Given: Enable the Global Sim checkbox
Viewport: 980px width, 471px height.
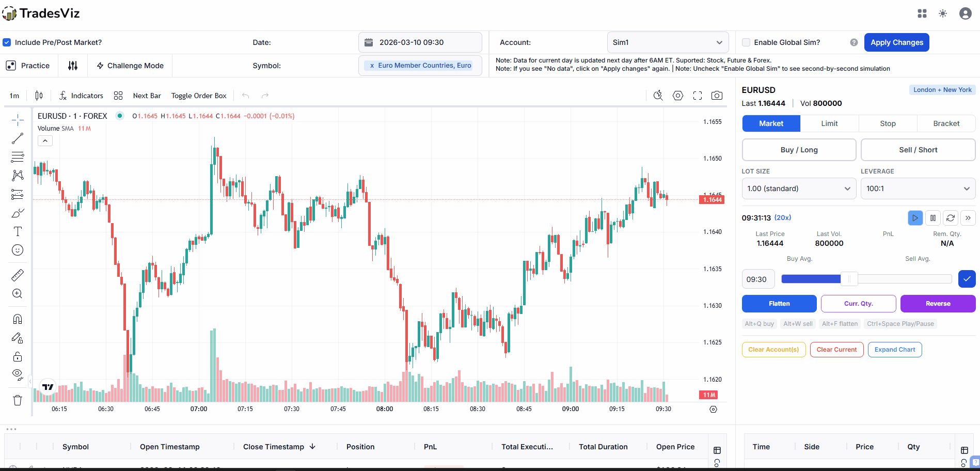Looking at the screenshot, I should (x=746, y=42).
